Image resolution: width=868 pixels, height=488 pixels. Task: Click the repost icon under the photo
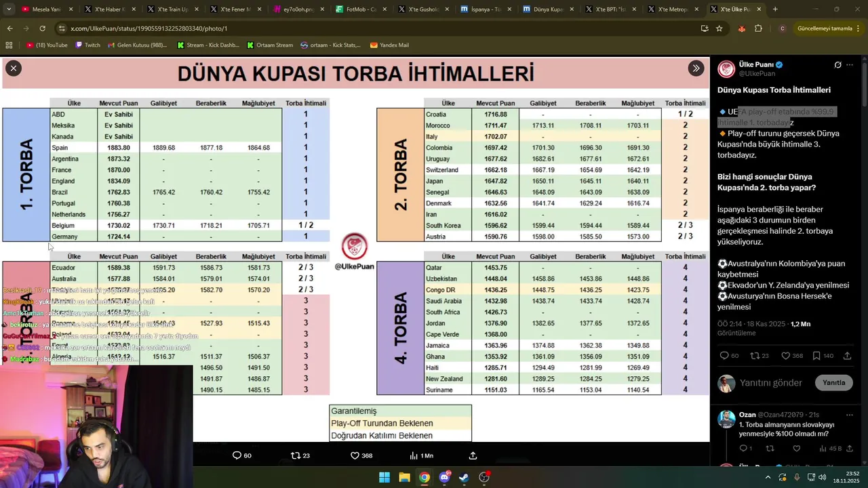tap(295, 455)
